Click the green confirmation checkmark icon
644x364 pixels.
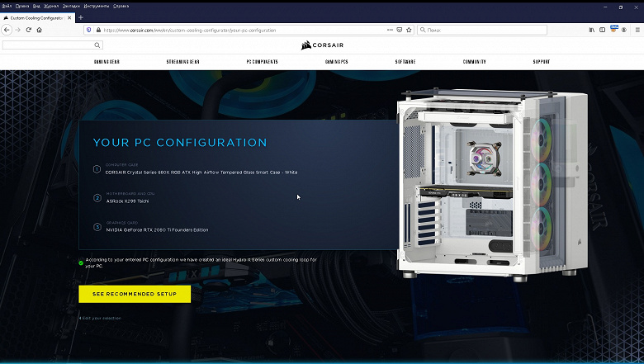(81, 262)
